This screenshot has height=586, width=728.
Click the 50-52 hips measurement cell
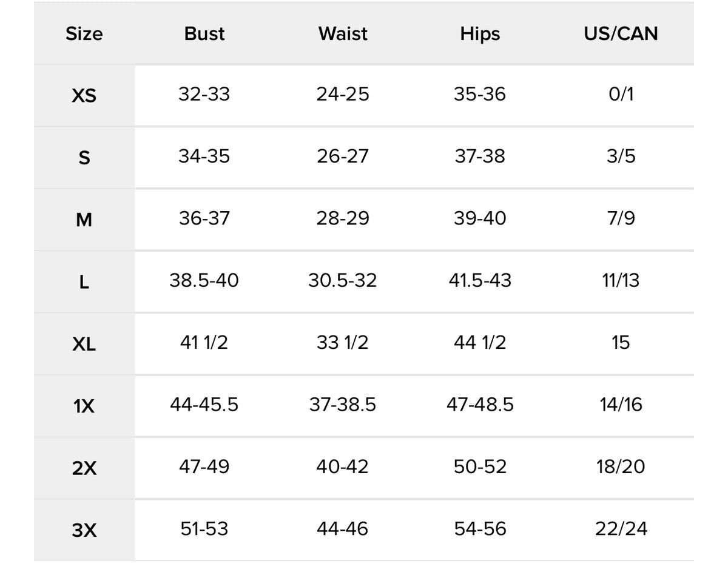pos(480,466)
